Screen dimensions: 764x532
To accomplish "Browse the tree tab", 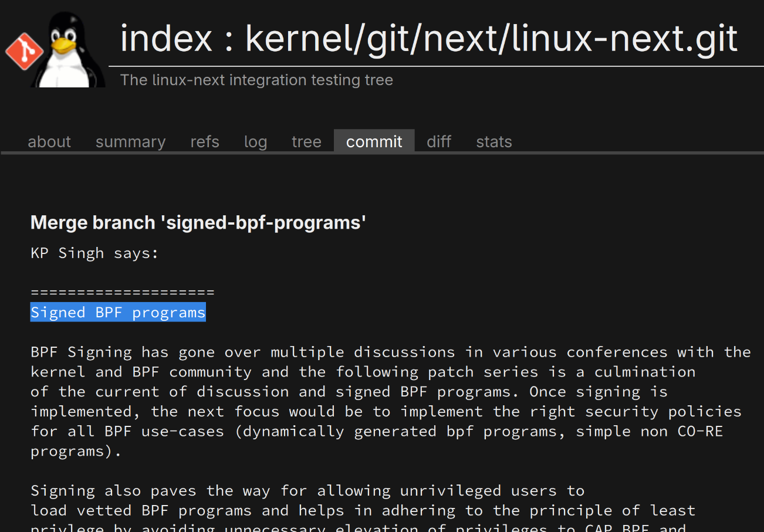I will pos(306,142).
